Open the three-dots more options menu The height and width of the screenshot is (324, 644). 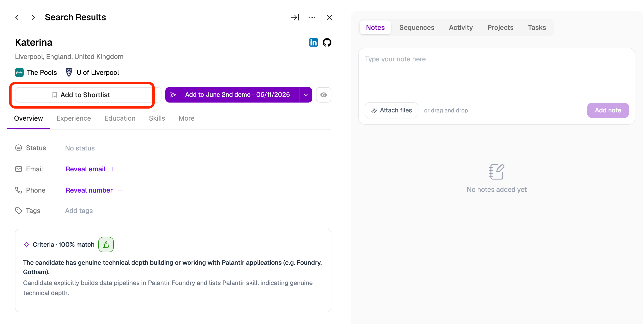312,17
